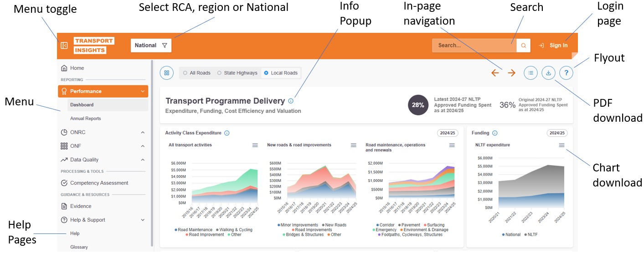The image size is (644, 259).
Task: Open the help flyout question mark icon
Action: tap(566, 73)
